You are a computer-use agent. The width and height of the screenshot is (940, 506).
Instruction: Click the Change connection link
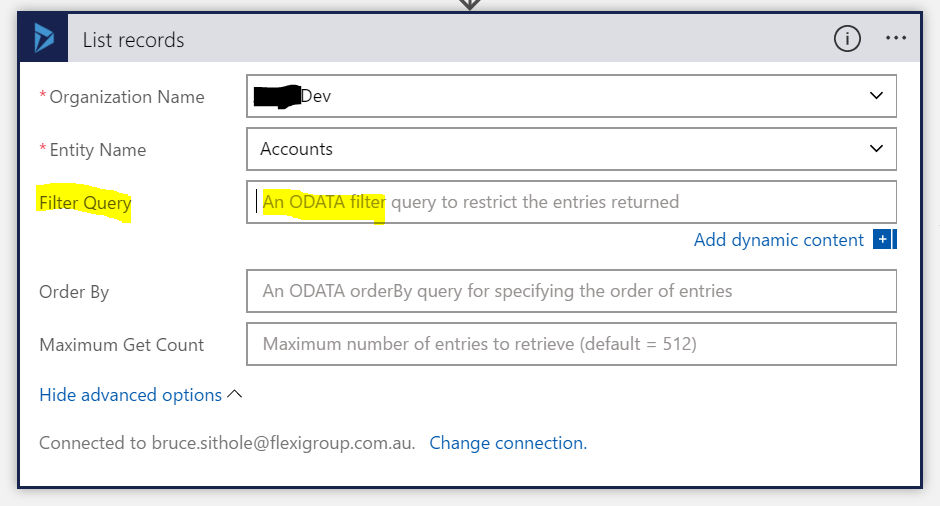pyautogui.click(x=508, y=443)
